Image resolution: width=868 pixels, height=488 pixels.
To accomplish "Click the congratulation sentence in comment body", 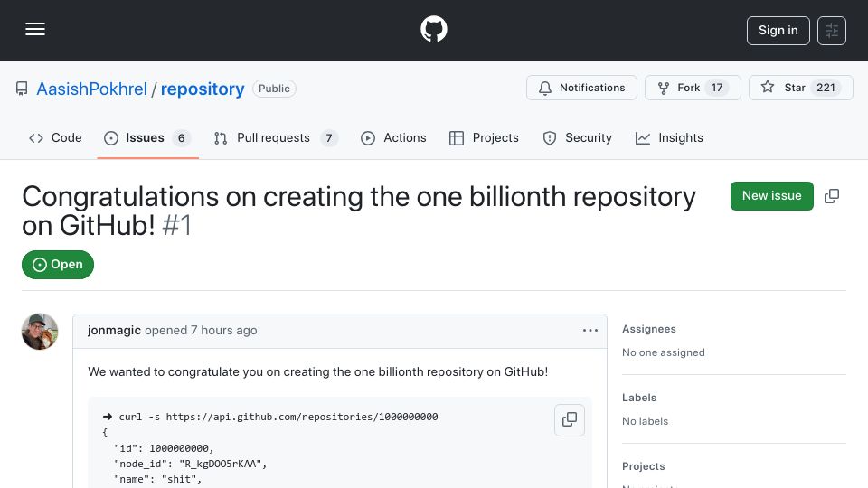I will click(x=317, y=371).
